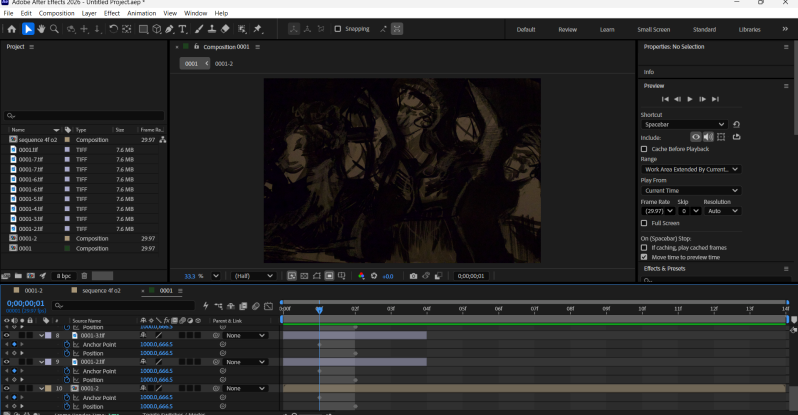Image resolution: width=798 pixels, height=415 pixels.
Task: Select the Hand tool
Action: 41,29
